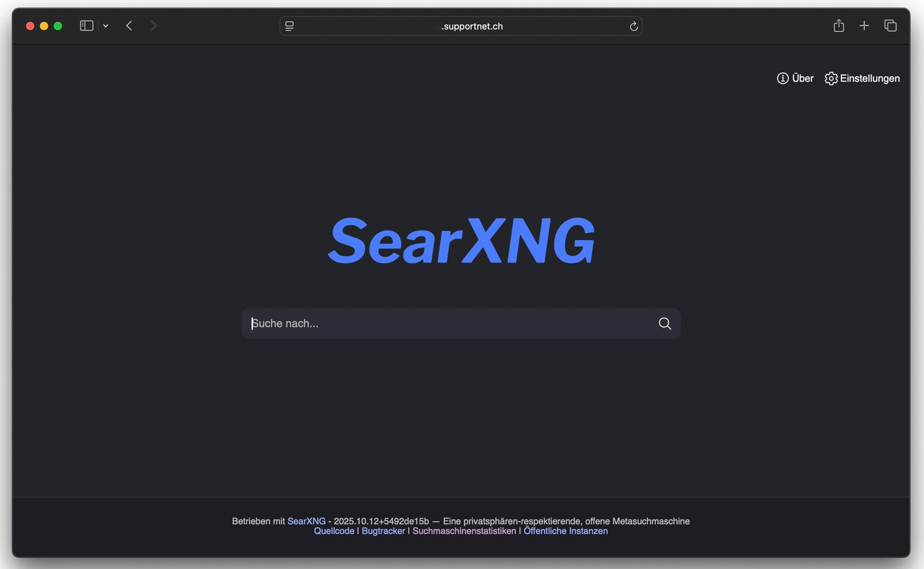Reload the current page

tap(633, 26)
